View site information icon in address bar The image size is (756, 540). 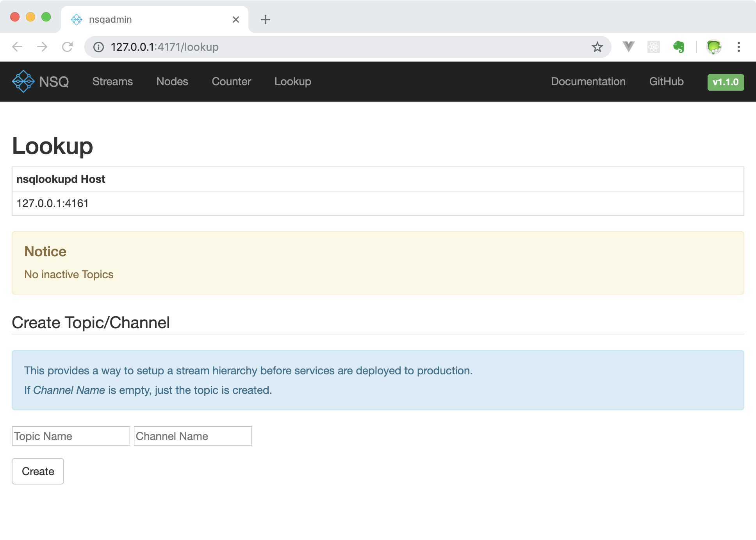(98, 47)
